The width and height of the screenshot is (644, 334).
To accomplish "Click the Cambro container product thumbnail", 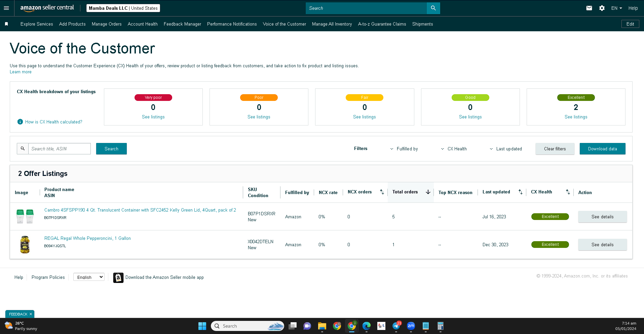I will point(25,216).
